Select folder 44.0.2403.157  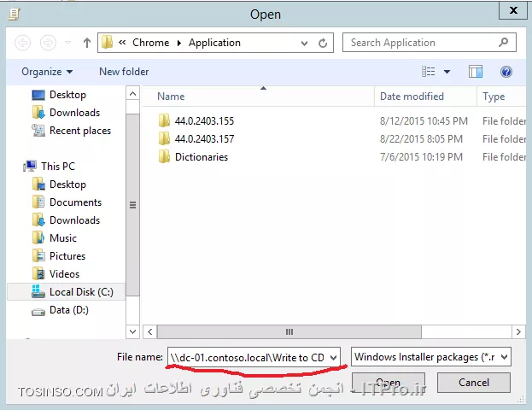[x=204, y=139]
